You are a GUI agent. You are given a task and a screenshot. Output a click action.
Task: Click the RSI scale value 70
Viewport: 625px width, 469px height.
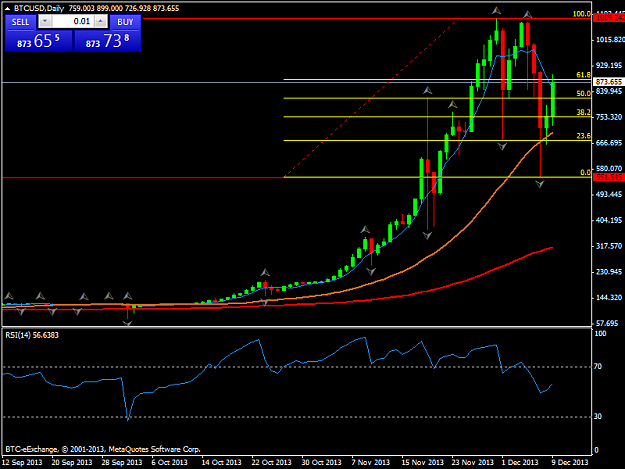[x=597, y=367]
